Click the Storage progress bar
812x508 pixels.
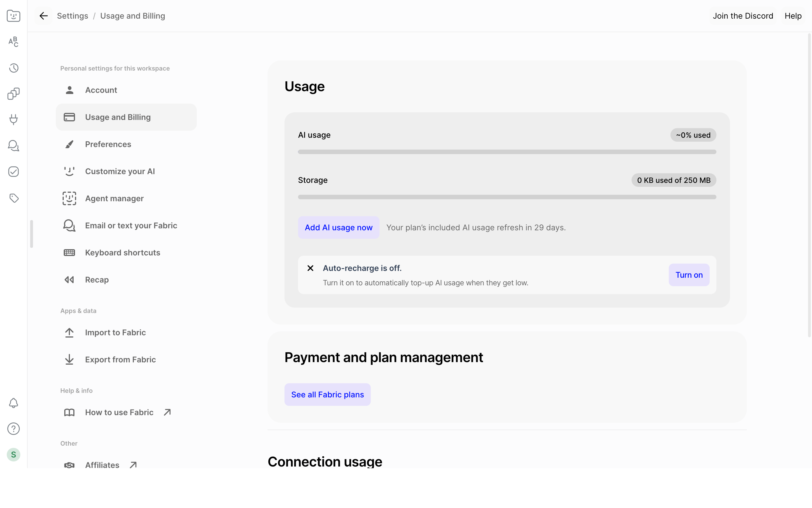click(507, 197)
